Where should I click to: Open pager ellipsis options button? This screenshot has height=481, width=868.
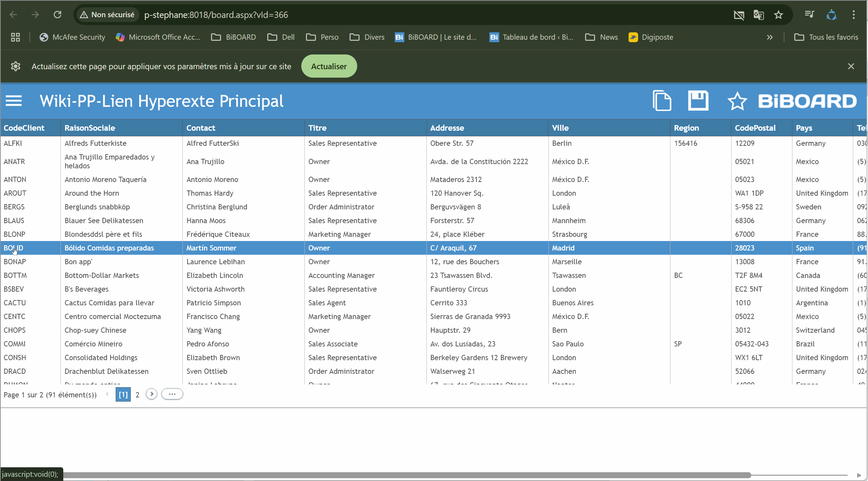pos(172,394)
